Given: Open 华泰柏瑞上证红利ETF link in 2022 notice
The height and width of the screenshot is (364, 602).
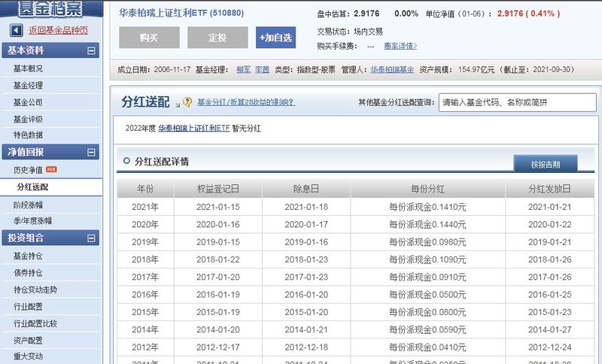Looking at the screenshot, I should tap(194, 129).
